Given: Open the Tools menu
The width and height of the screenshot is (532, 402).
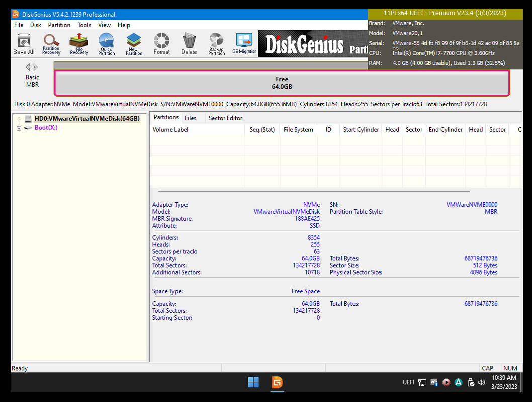Looking at the screenshot, I should tap(84, 25).
